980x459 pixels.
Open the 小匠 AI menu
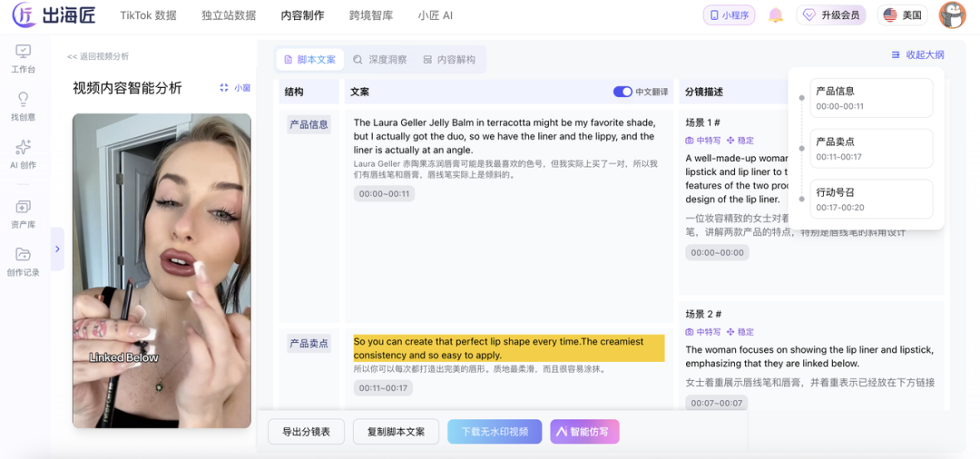(x=435, y=15)
